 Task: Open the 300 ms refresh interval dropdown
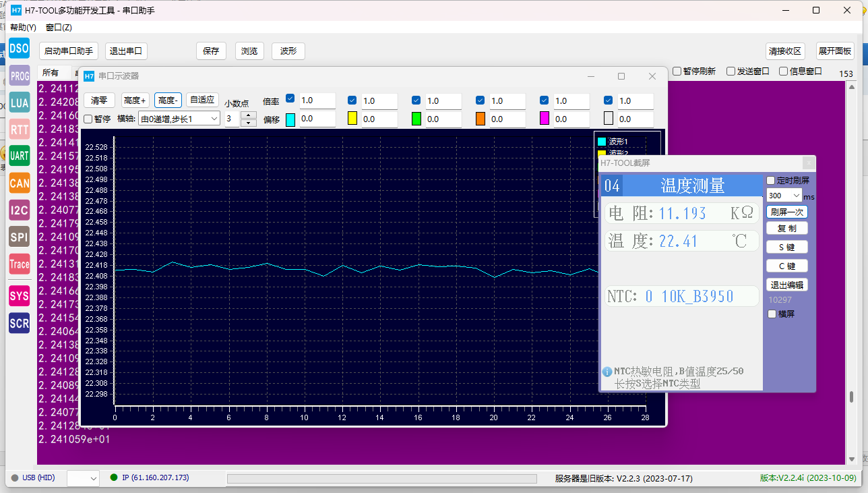(x=784, y=196)
